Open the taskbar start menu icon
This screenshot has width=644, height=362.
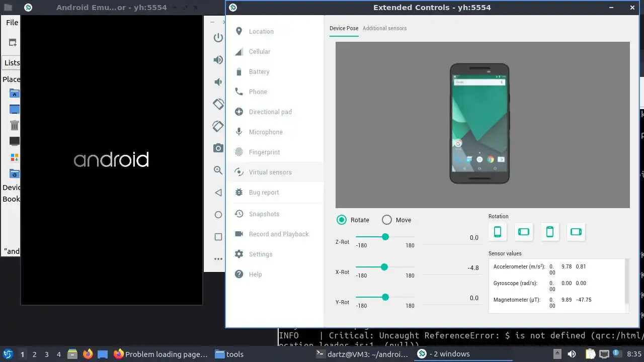pyautogui.click(x=8, y=354)
